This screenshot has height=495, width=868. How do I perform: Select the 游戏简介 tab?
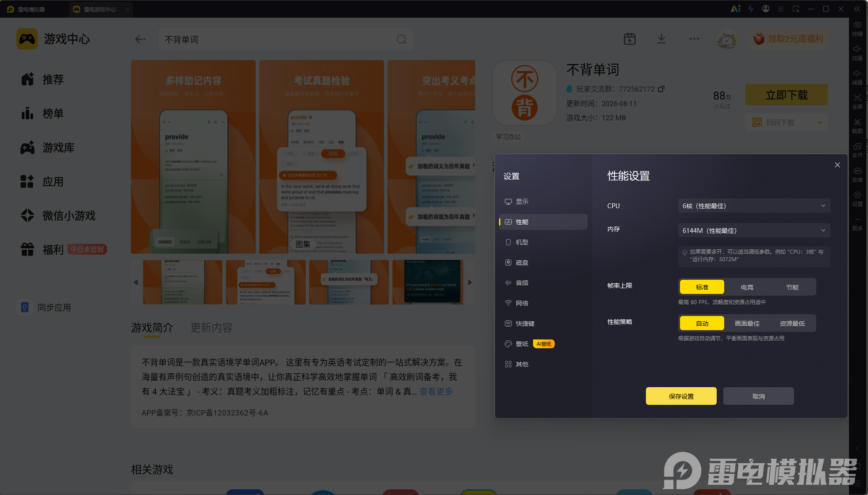click(x=152, y=328)
